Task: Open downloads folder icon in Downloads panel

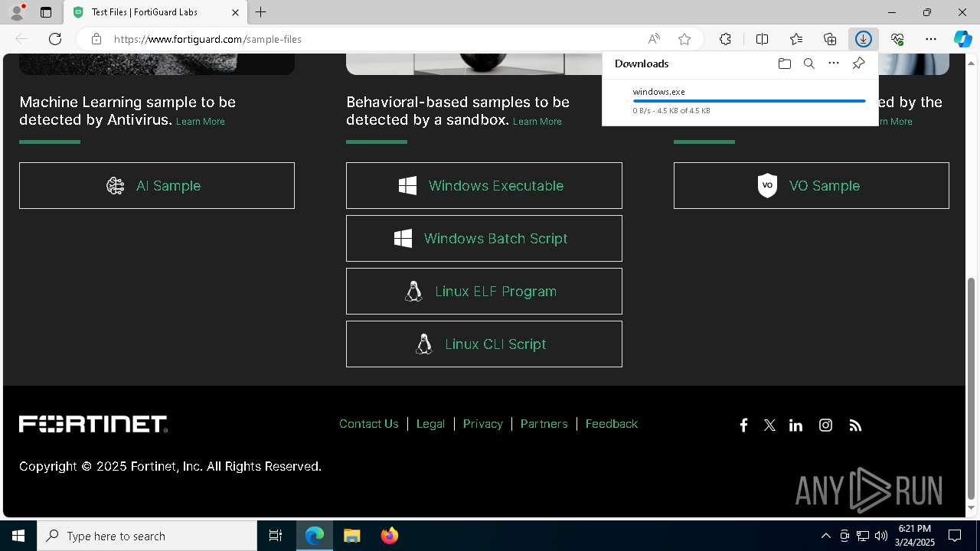Action: (784, 64)
